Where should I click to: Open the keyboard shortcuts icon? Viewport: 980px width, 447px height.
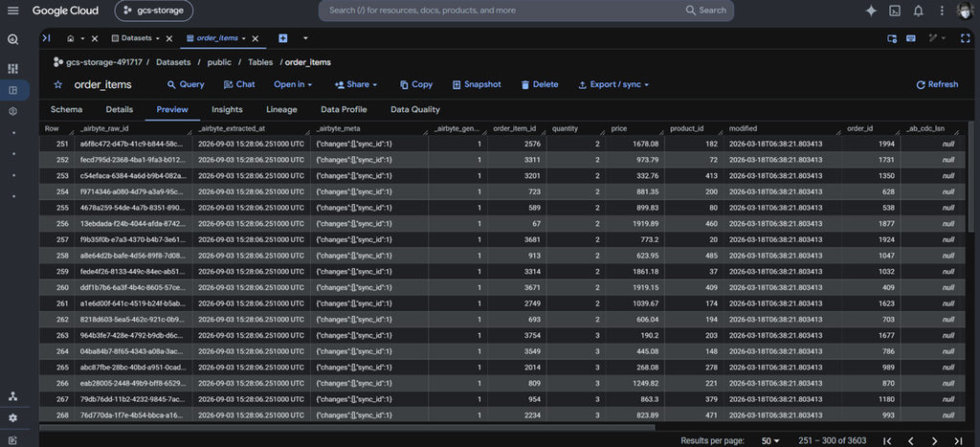coord(911,38)
